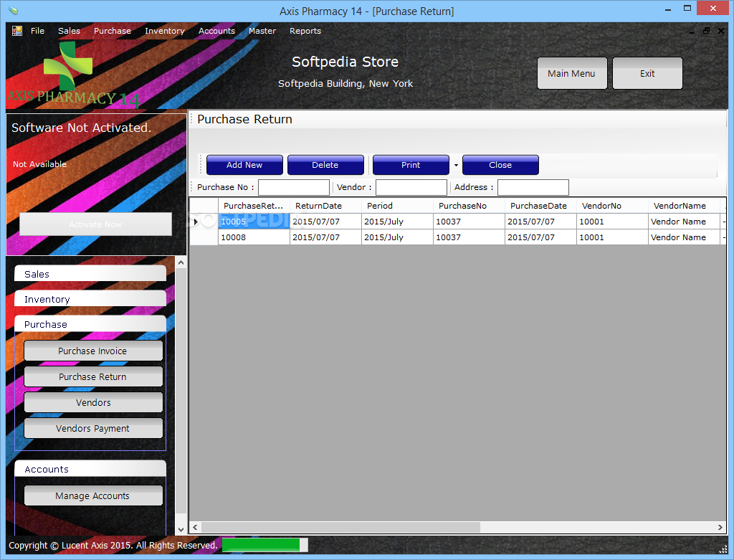This screenshot has height=560, width=734.
Task: Click the VendorNo cell in row 10005
Action: [612, 222]
